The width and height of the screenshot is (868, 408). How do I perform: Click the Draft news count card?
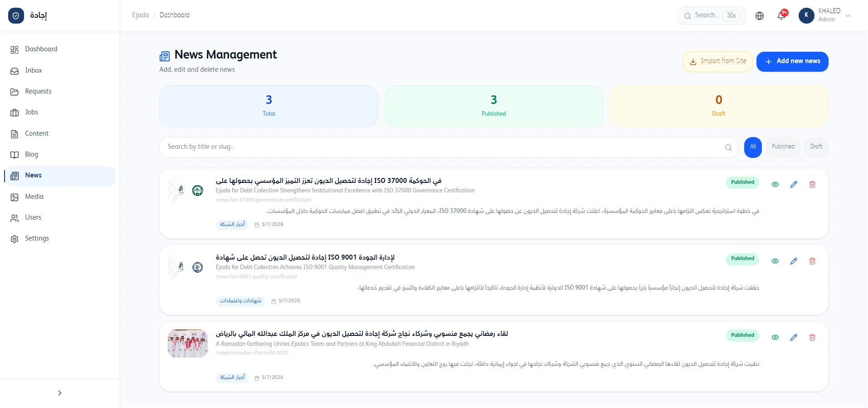719,106
